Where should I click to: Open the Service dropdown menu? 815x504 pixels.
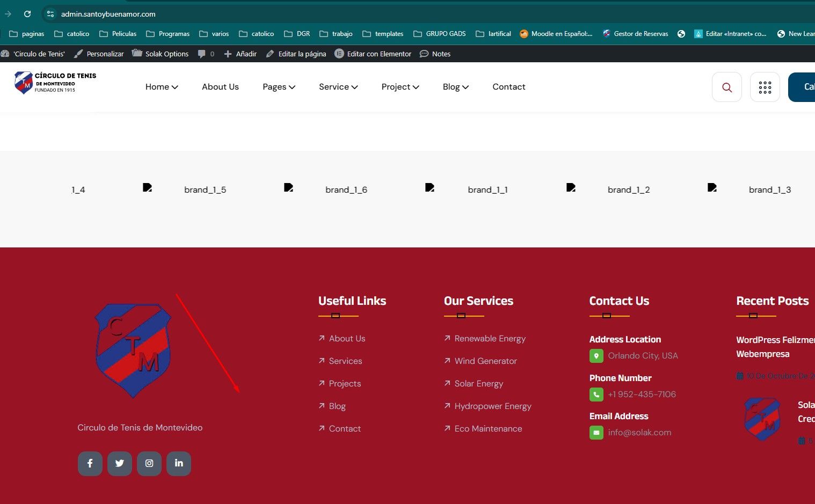coord(338,87)
